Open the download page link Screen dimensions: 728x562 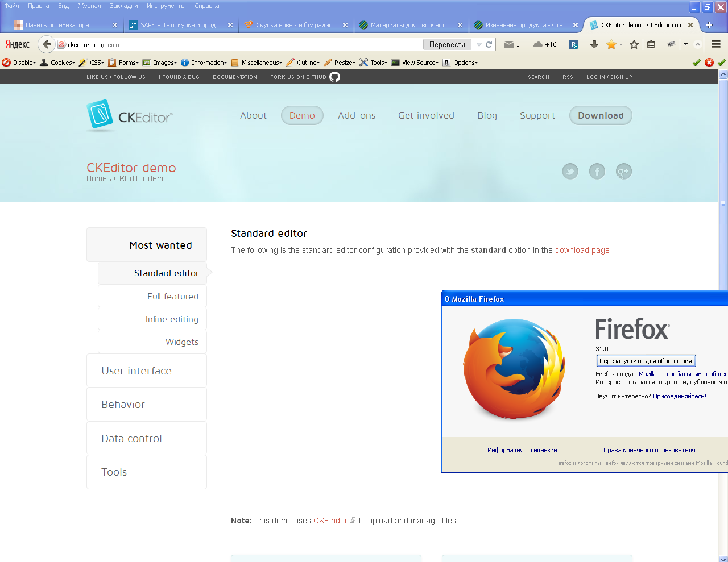(x=582, y=250)
